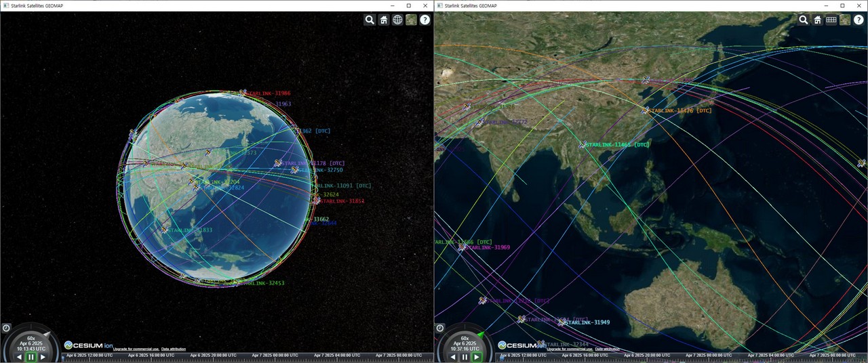Maximize the left Starlink Satellites GEOMAP window
The width and height of the screenshot is (868, 363).
[x=408, y=5]
